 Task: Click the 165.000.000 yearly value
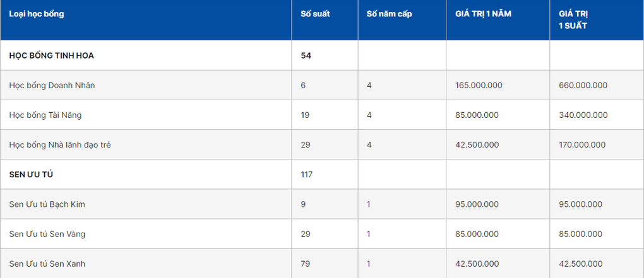[x=479, y=85]
